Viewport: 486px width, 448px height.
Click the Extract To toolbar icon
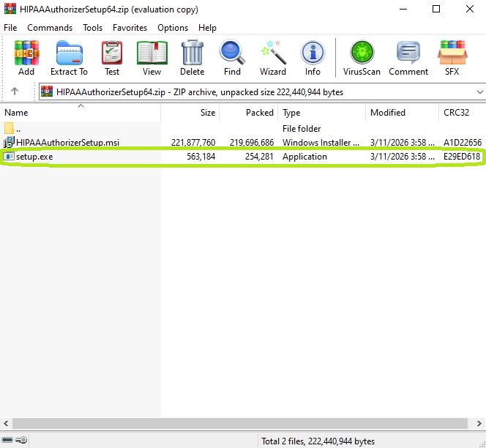(69, 53)
